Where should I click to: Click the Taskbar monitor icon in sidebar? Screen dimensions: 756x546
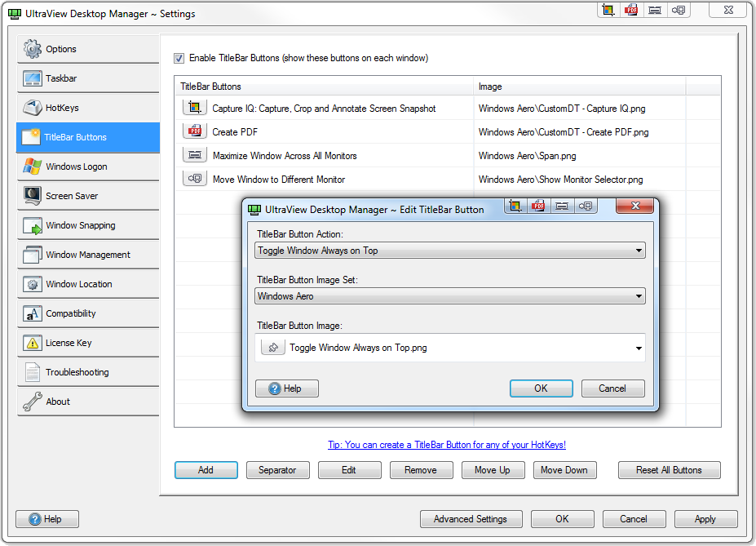point(33,78)
